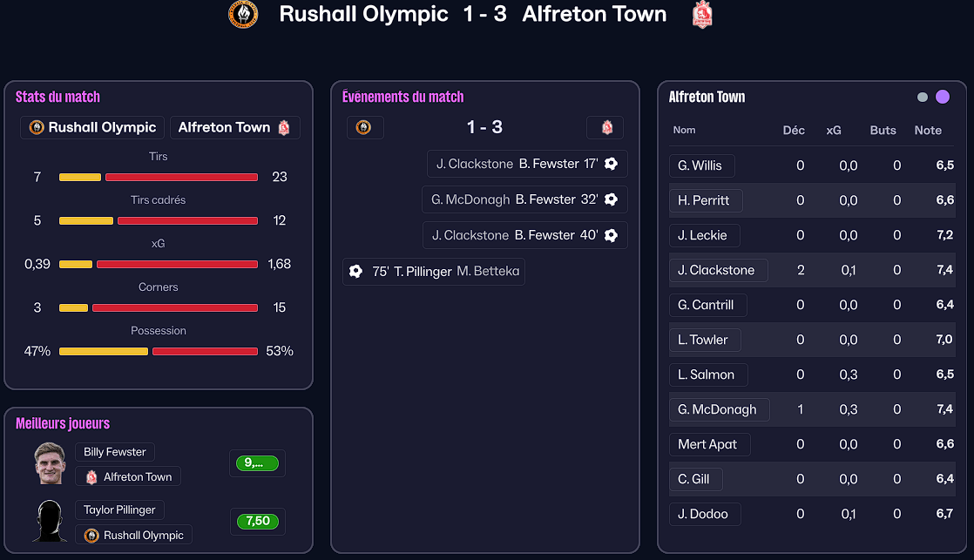Select the purple dot team view

tap(943, 97)
